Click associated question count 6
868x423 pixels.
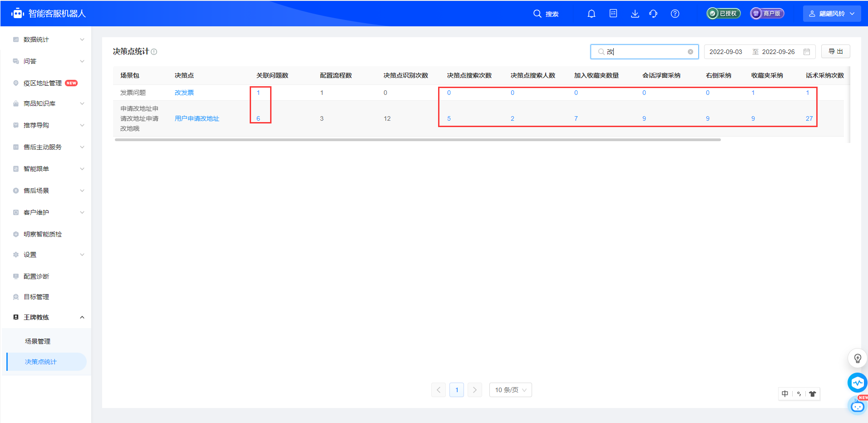click(258, 118)
